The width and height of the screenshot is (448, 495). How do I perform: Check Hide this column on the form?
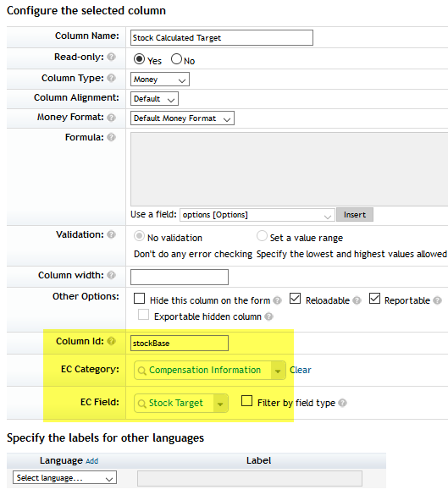[x=140, y=299]
